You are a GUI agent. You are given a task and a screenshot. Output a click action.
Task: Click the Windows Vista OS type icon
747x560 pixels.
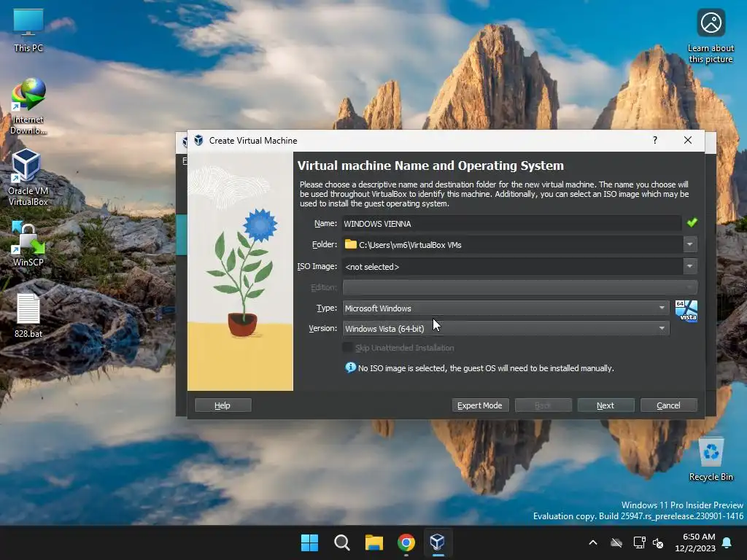[686, 311]
